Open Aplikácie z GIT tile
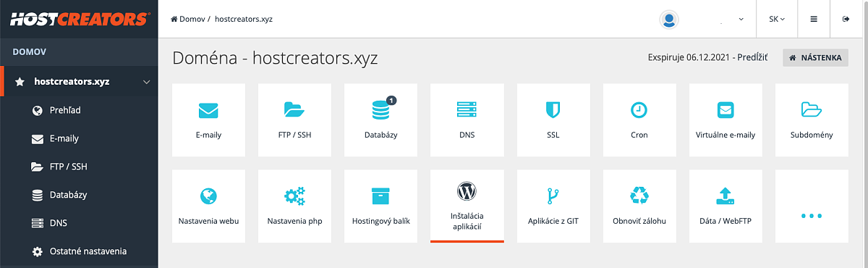The width and height of the screenshot is (868, 268). pos(553,206)
